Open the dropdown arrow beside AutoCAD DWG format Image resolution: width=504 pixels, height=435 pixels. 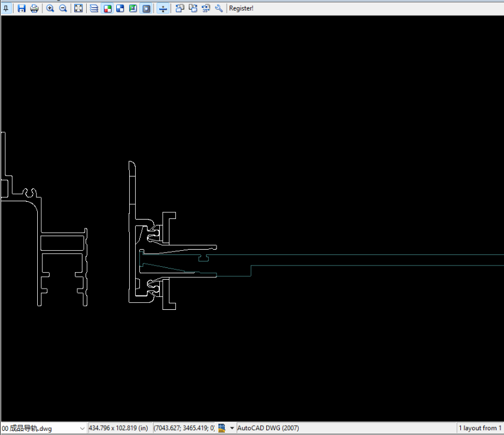[232, 428]
